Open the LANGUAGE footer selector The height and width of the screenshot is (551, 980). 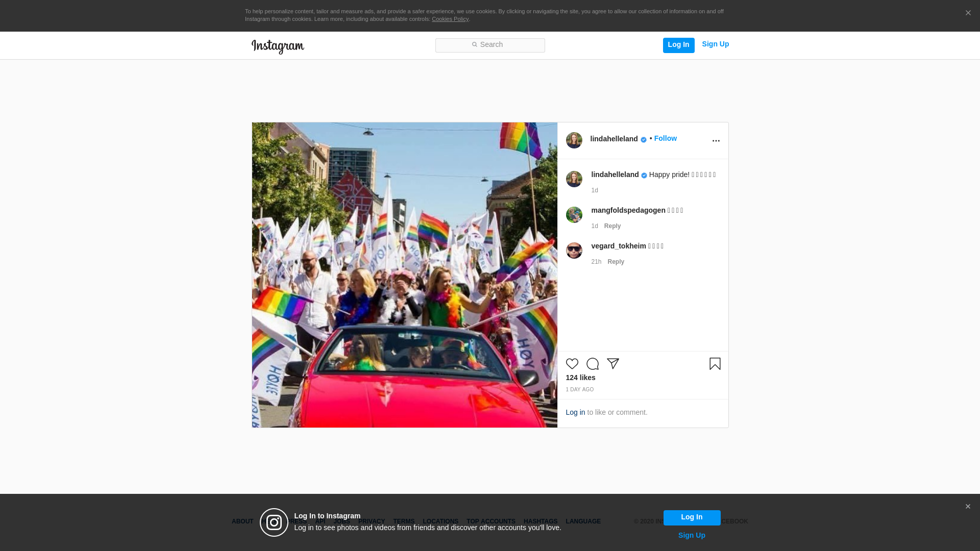pos(583,521)
